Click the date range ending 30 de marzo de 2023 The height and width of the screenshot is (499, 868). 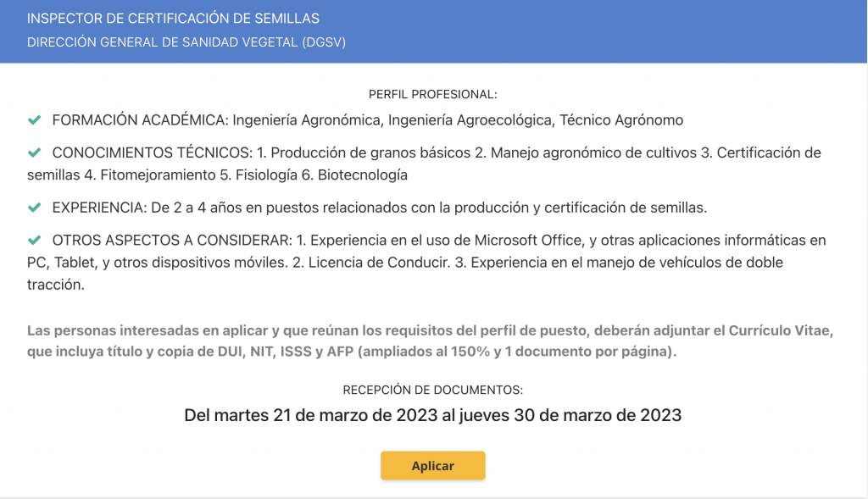[433, 415]
